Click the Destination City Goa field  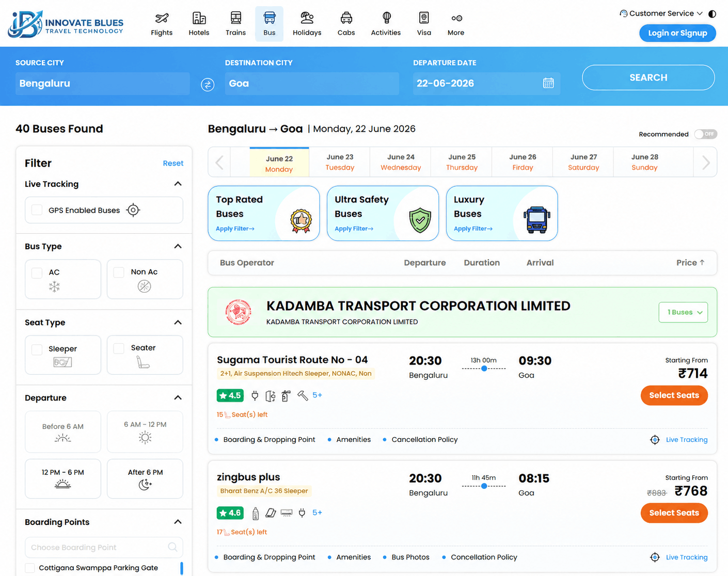(312, 84)
